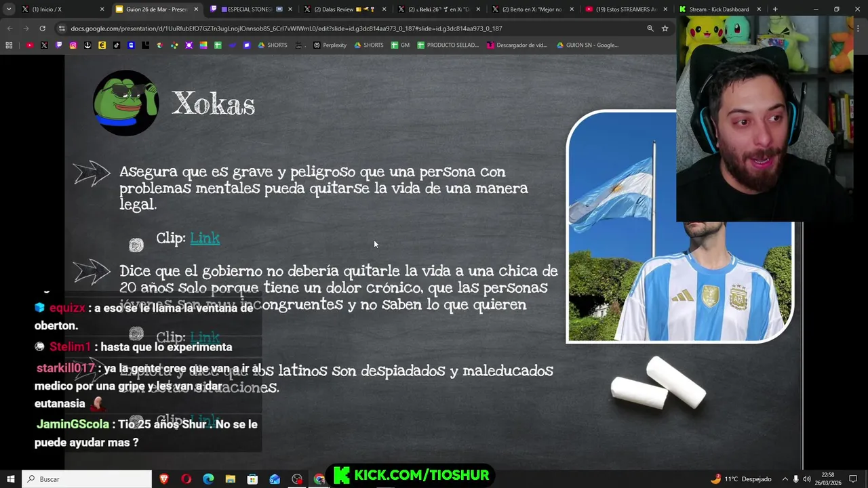Image resolution: width=868 pixels, height=488 pixels.
Task: Open the Twitch bookmark icon
Action: pyautogui.click(x=58, y=45)
